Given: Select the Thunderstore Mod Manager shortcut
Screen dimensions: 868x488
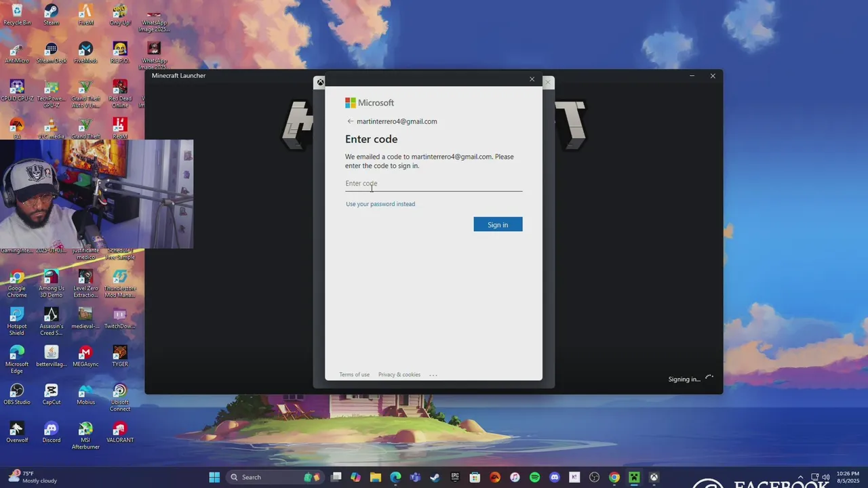Looking at the screenshot, I should click(120, 284).
